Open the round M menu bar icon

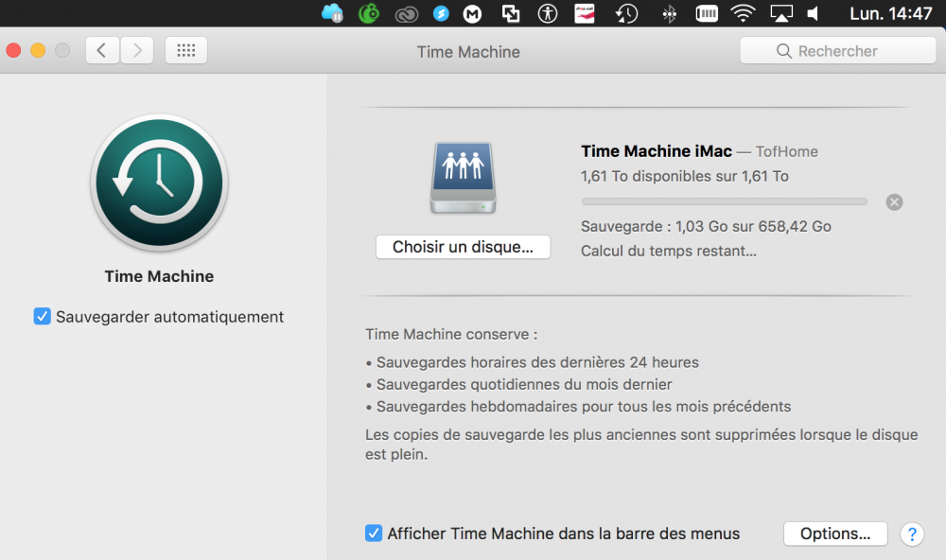(472, 14)
